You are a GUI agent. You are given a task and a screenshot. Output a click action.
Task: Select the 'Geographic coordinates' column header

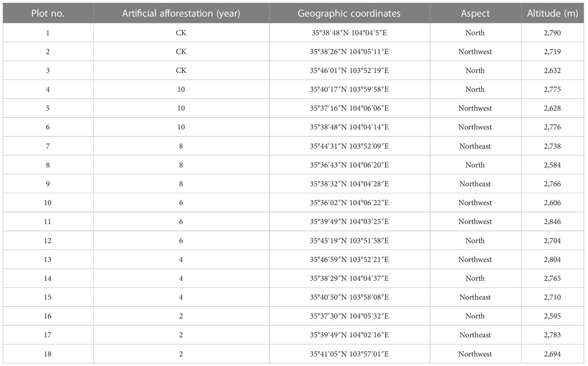(x=349, y=13)
